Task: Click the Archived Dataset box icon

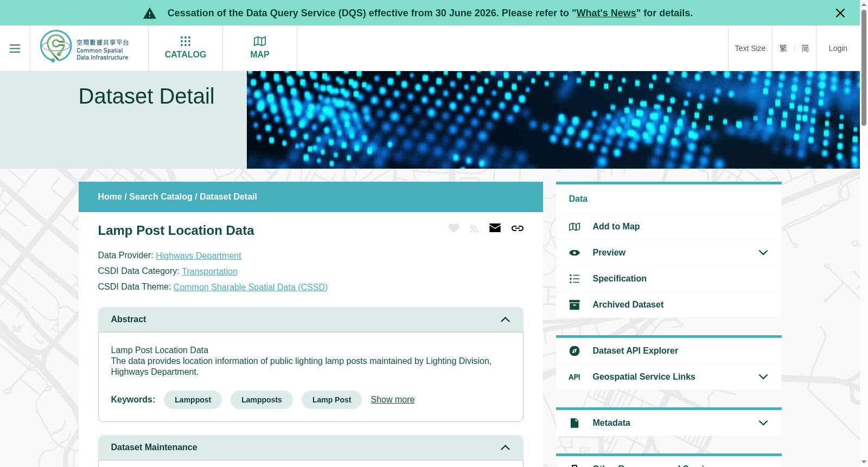Action: point(575,305)
